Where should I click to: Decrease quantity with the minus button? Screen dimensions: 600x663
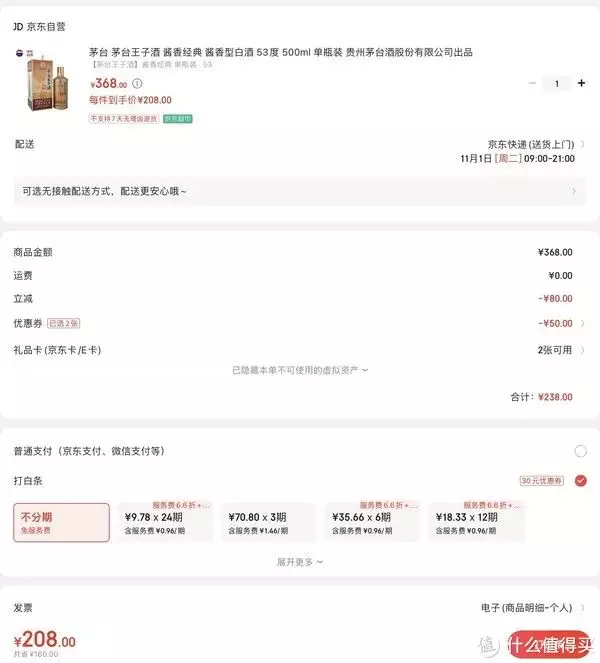click(532, 83)
